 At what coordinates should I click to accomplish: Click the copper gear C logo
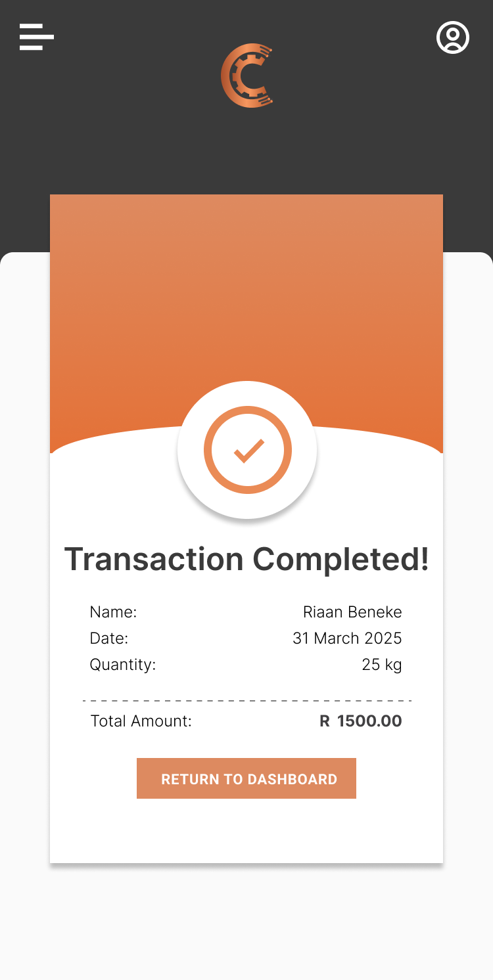(246, 76)
